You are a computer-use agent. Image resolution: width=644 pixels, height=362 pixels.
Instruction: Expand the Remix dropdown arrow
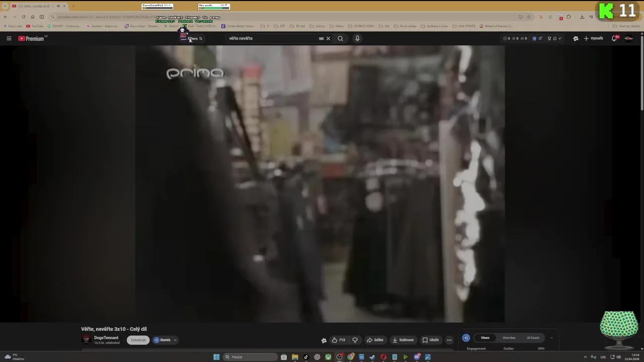[x=175, y=340]
